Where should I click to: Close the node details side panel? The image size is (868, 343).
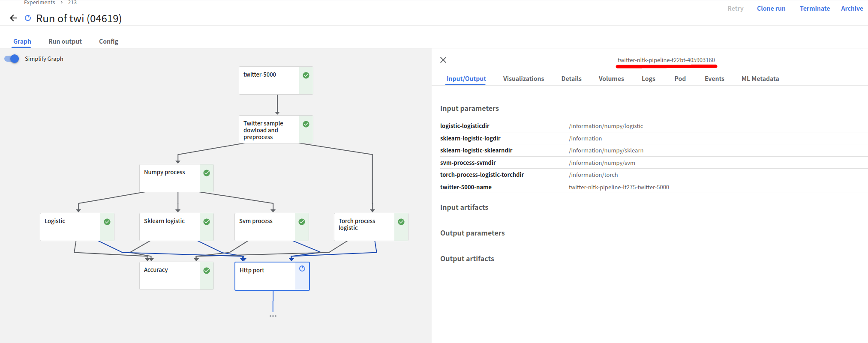click(x=443, y=60)
